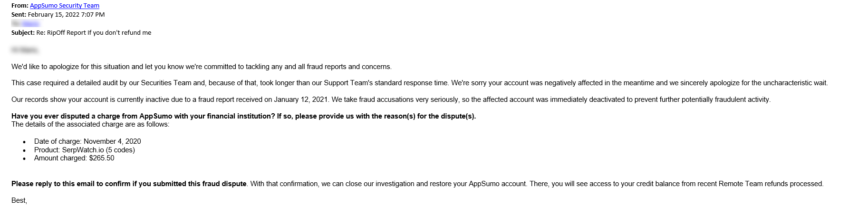Click the bold question Have you ever disputed
Viewport: 868px width, 218px height.
click(243, 116)
